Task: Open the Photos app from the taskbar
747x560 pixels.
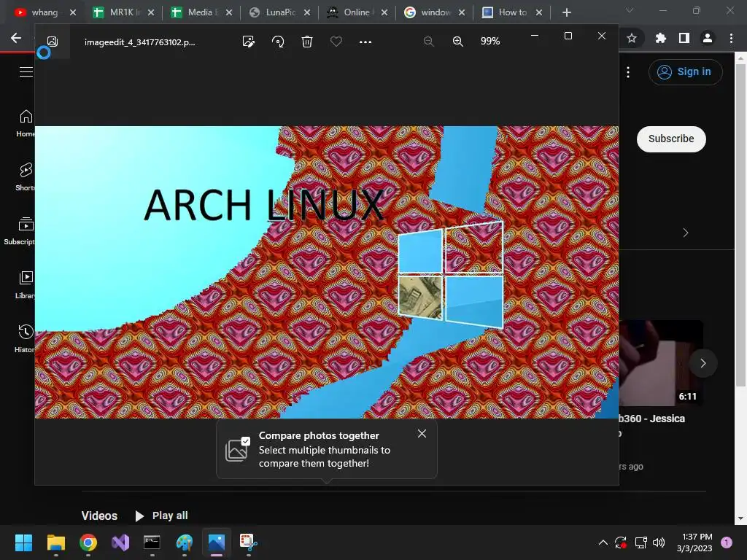Action: coord(216,542)
